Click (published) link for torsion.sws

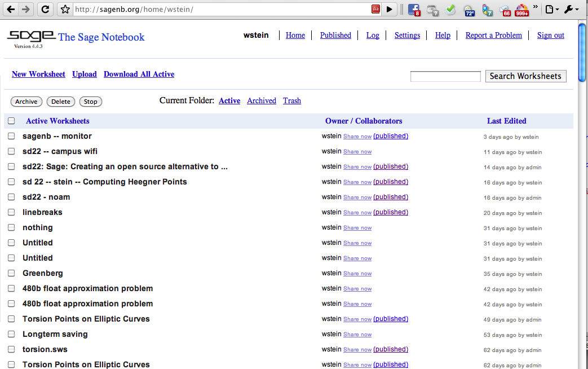pos(391,349)
